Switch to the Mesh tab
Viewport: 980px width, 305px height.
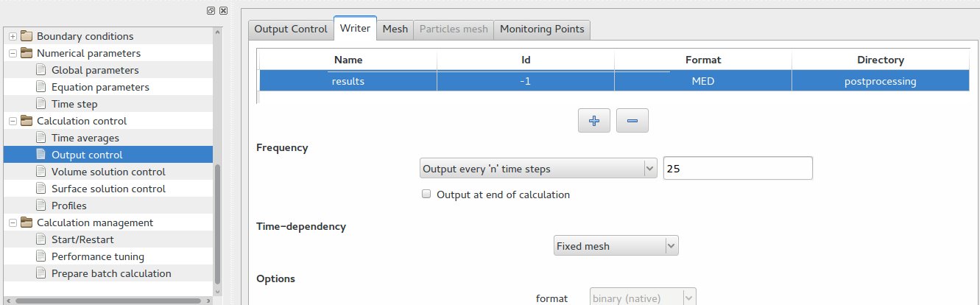[x=395, y=29]
